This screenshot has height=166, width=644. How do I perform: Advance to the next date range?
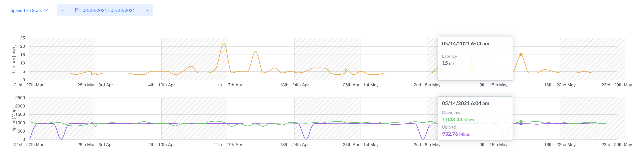point(147,10)
